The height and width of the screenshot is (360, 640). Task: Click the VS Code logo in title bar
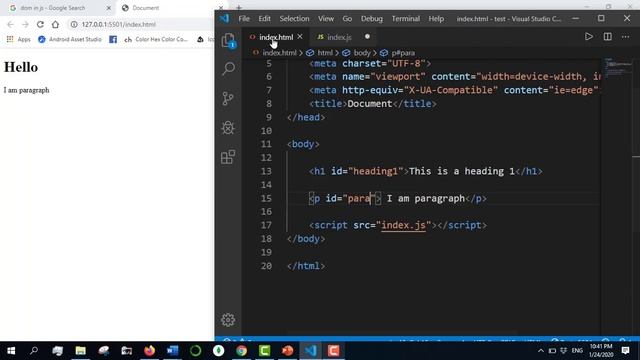coord(224,18)
